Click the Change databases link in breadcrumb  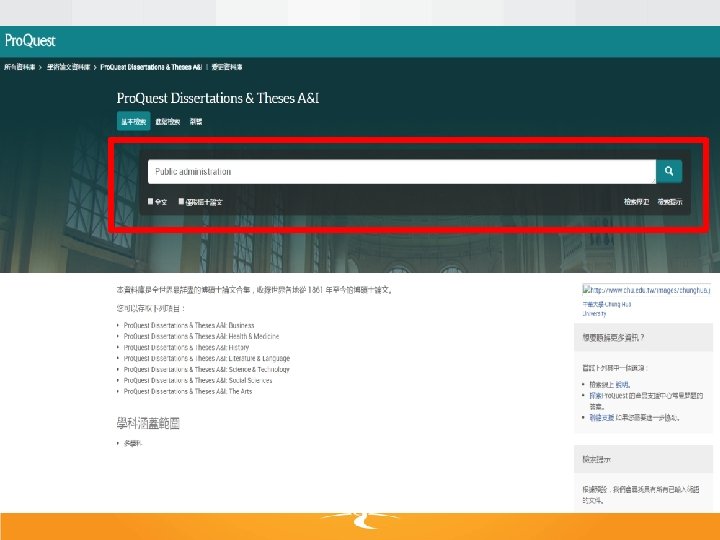pos(227,67)
